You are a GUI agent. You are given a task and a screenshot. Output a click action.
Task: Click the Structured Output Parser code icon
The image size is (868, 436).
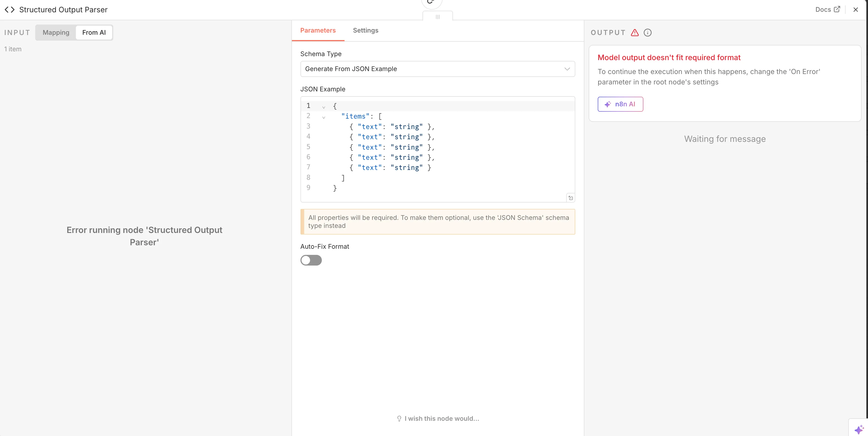click(9, 10)
